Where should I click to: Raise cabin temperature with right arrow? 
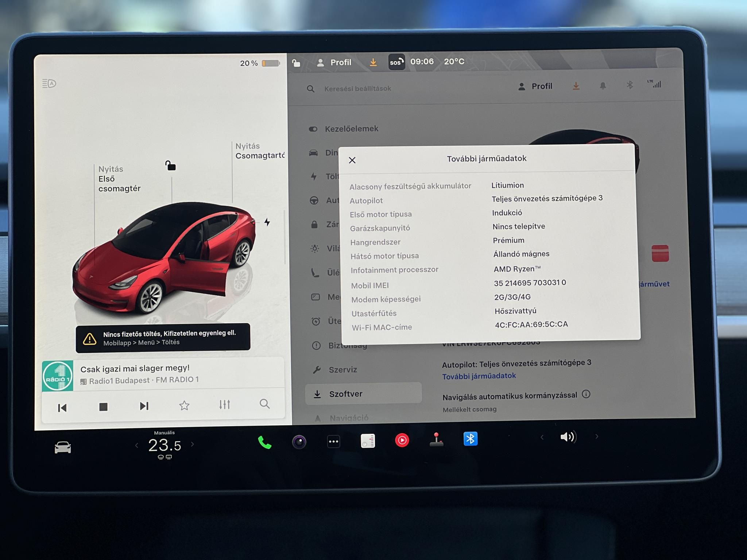[193, 444]
